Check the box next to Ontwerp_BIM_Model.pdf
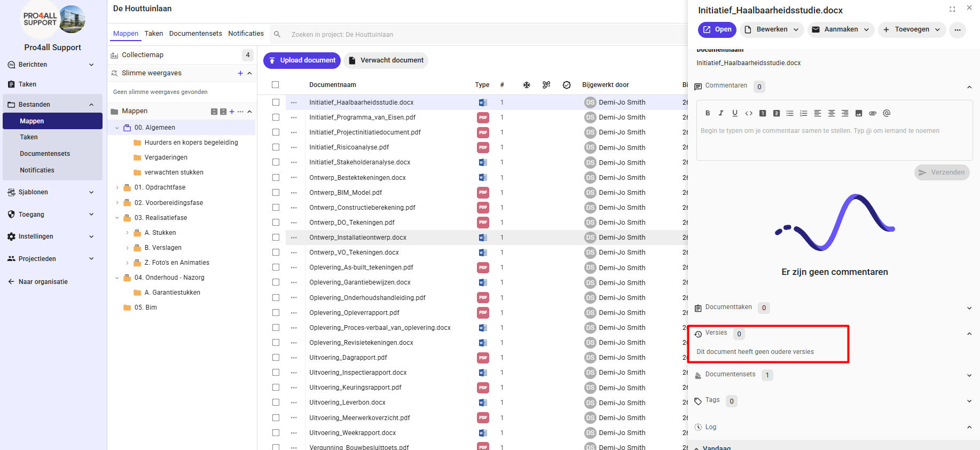Screen dimensions: 980x450 pyautogui.click(x=276, y=193)
